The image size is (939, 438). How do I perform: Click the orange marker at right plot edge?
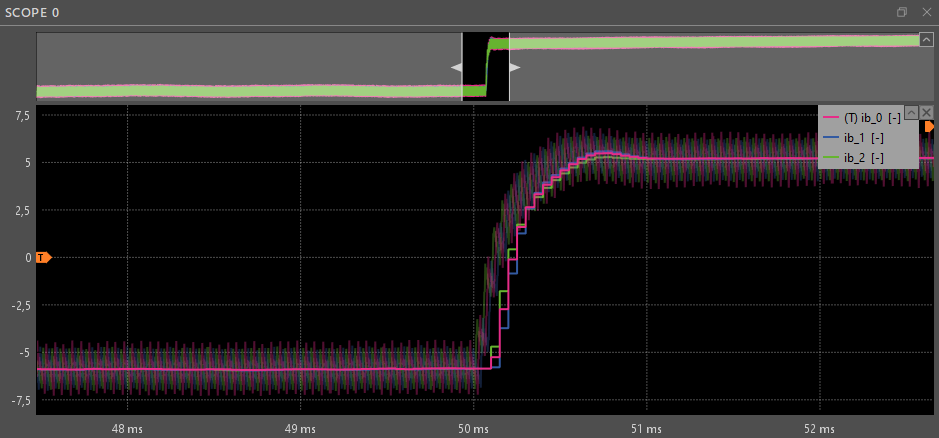[929, 127]
